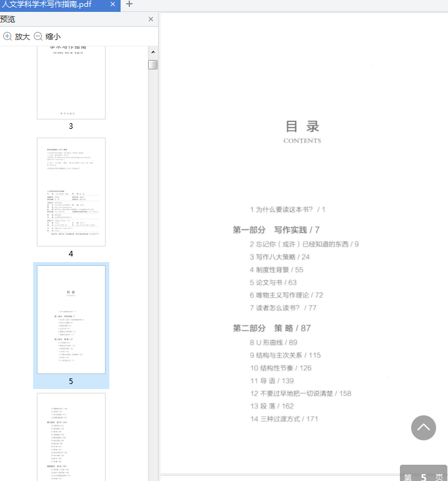Click entry '12 不要过早地把一切说清楚 / 158'
Screen dimensions: 448x481
301,393
